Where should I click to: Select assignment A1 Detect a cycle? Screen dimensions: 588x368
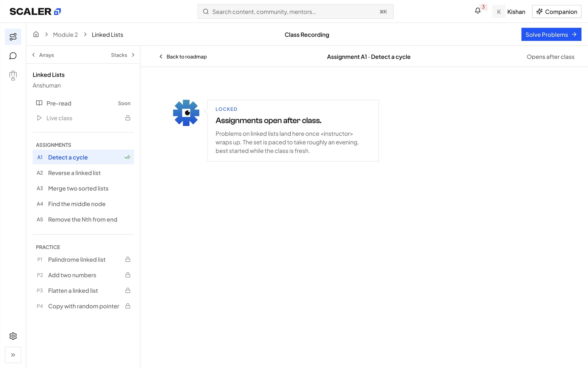click(83, 157)
